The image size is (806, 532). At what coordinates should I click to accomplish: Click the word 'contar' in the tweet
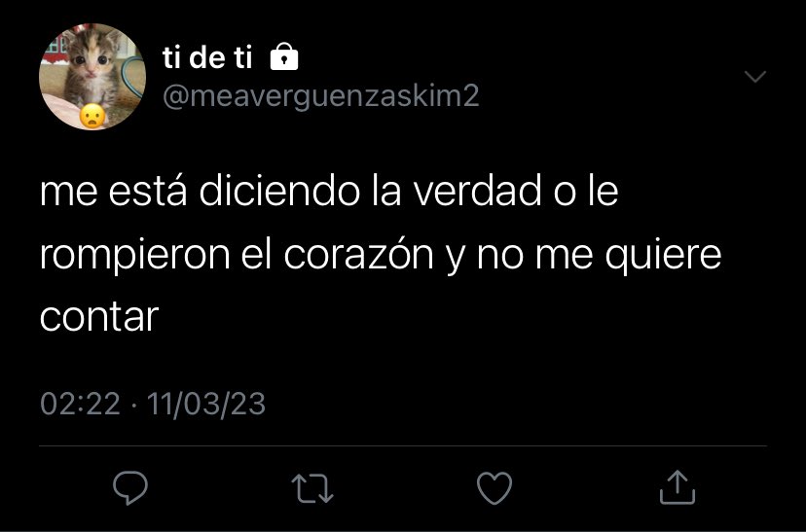pyautogui.click(x=99, y=317)
